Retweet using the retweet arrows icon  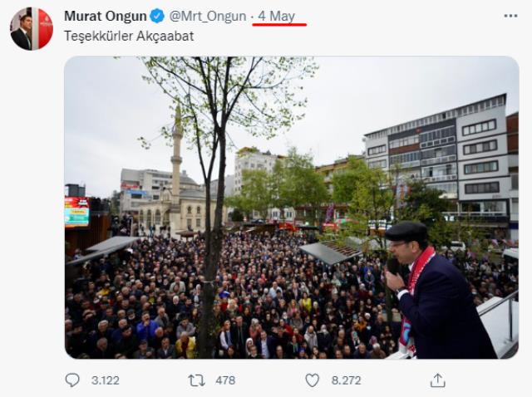197,380
